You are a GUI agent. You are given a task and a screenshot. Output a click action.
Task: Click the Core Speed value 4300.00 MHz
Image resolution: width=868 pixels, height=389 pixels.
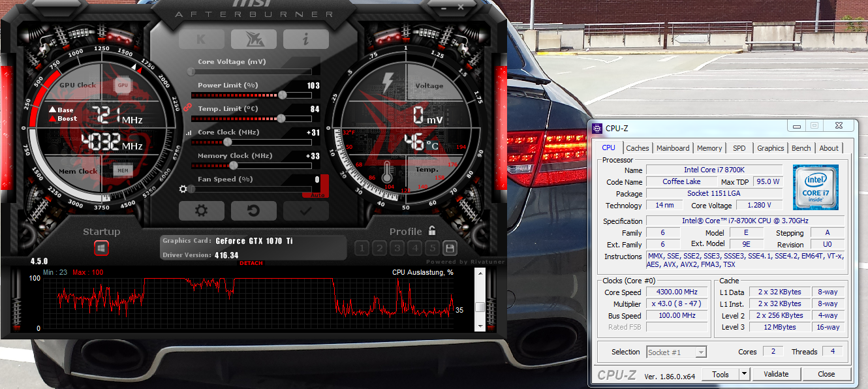[678, 292]
